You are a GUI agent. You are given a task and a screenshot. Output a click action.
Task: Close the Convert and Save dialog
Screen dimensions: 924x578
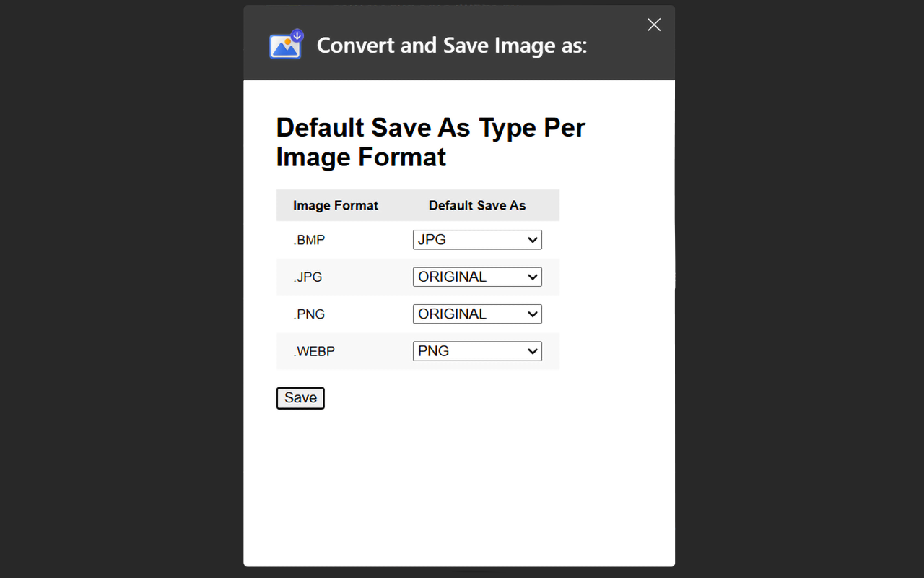coord(654,25)
